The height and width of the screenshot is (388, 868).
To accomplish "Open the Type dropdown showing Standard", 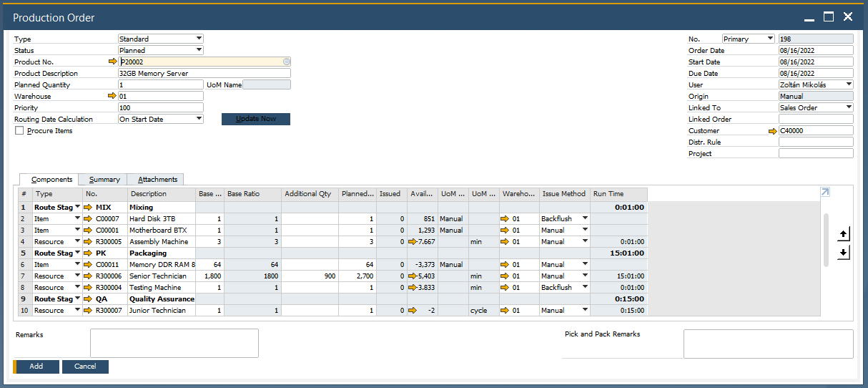I will 199,39.
